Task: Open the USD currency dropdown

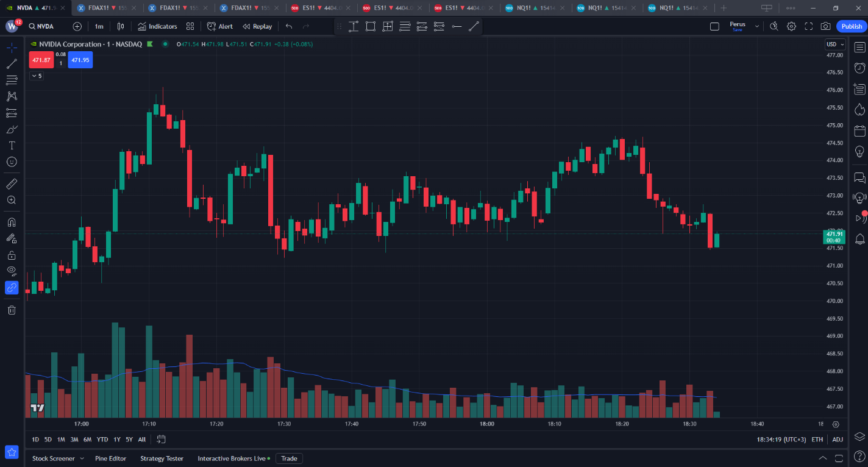Action: click(x=834, y=44)
